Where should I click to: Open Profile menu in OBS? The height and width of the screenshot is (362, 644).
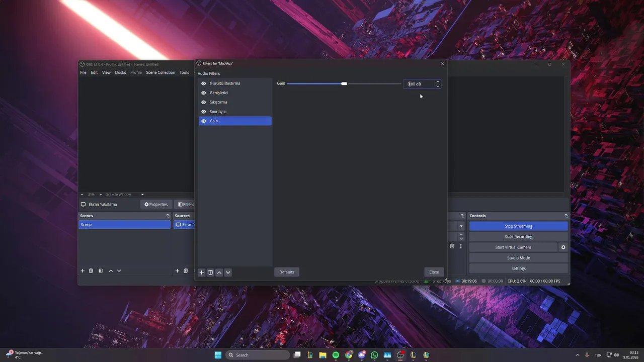[x=136, y=72]
